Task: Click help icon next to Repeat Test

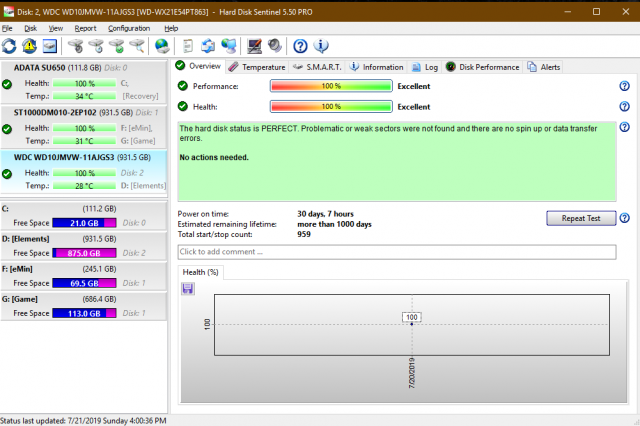Action: point(624,218)
